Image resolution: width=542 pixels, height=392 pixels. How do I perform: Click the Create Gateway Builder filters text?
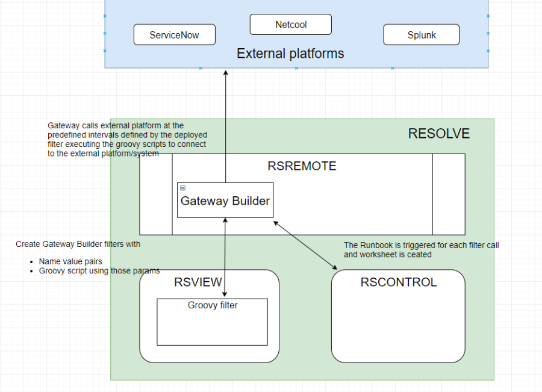tap(78, 244)
